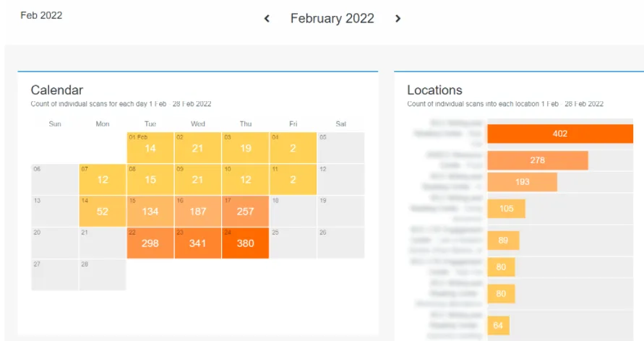
Task: Select 14 Feb cell with 52 scans
Action: coord(103,212)
